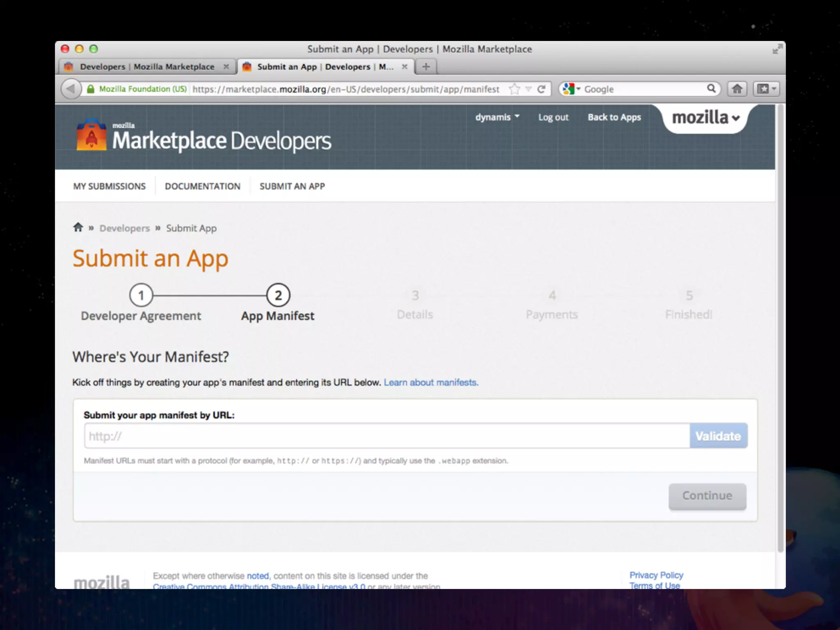Click the Marketplace rocket logo
This screenshot has height=630, width=840.
tap(91, 135)
